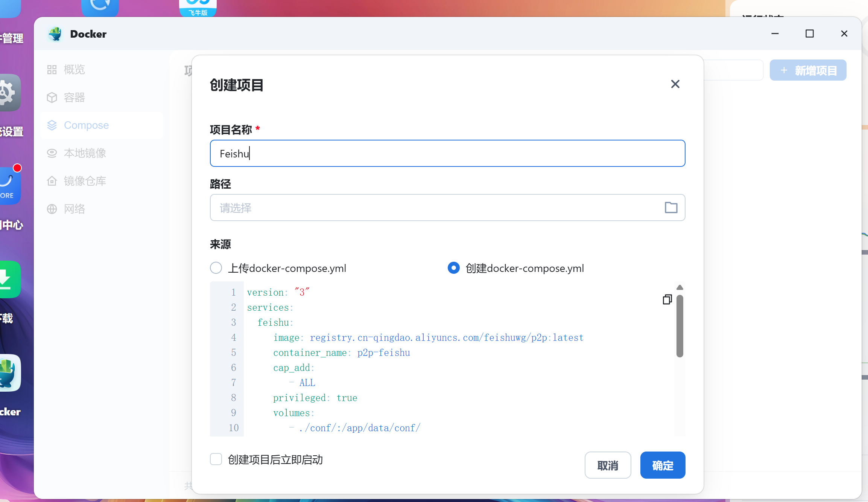The width and height of the screenshot is (868, 502).
Task: Open the 网络 (Network) globe icon
Action: click(x=52, y=209)
